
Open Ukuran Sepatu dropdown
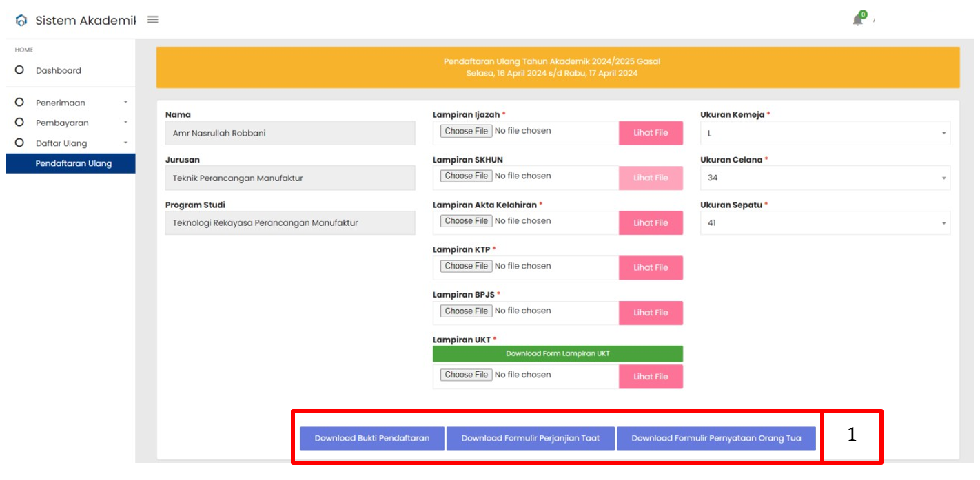click(x=825, y=223)
